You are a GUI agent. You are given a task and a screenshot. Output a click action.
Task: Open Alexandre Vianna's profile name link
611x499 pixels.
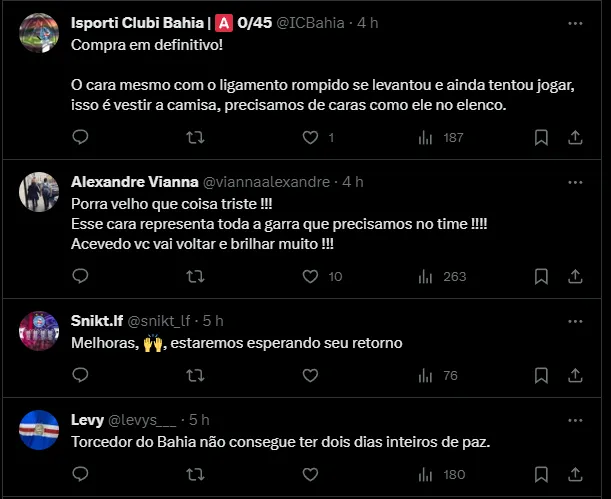tap(135, 182)
